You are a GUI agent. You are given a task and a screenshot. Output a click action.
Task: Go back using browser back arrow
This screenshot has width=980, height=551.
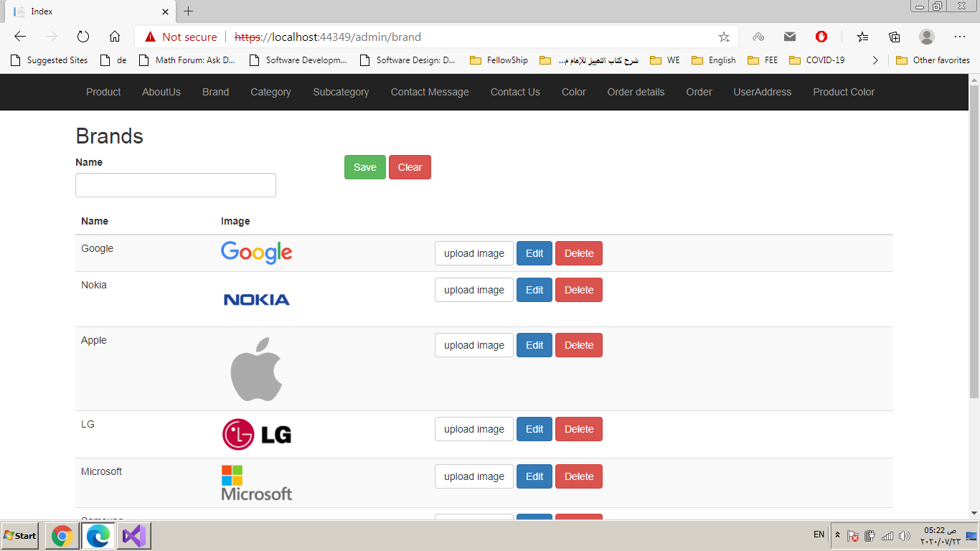(x=20, y=37)
